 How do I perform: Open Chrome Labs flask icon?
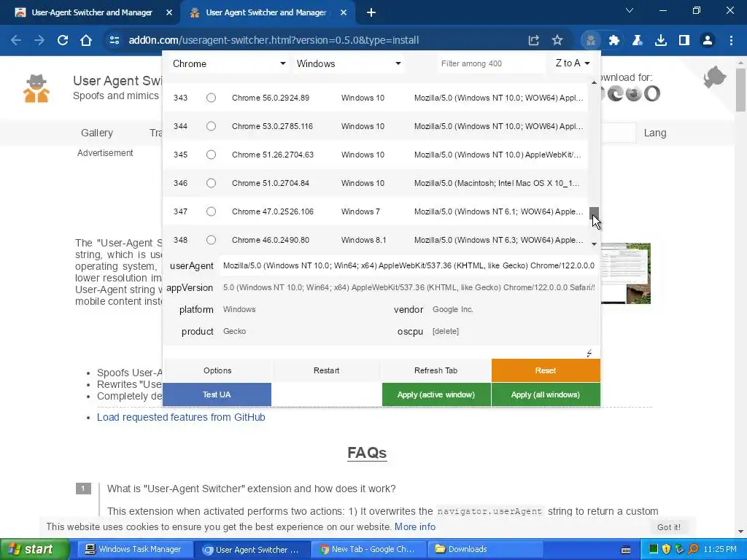click(638, 41)
